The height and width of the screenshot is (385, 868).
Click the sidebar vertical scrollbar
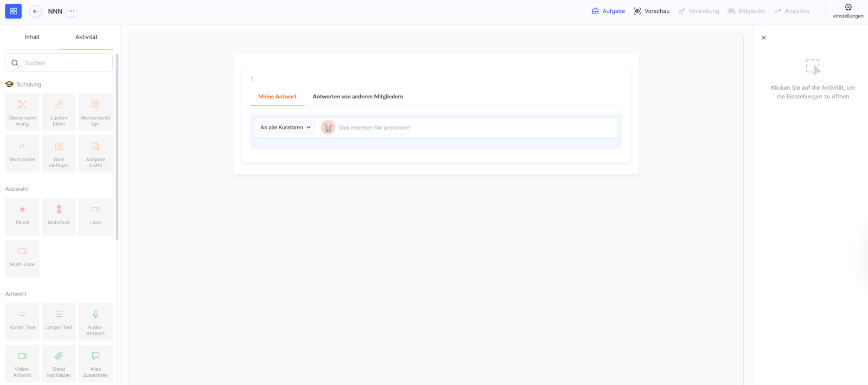117,147
